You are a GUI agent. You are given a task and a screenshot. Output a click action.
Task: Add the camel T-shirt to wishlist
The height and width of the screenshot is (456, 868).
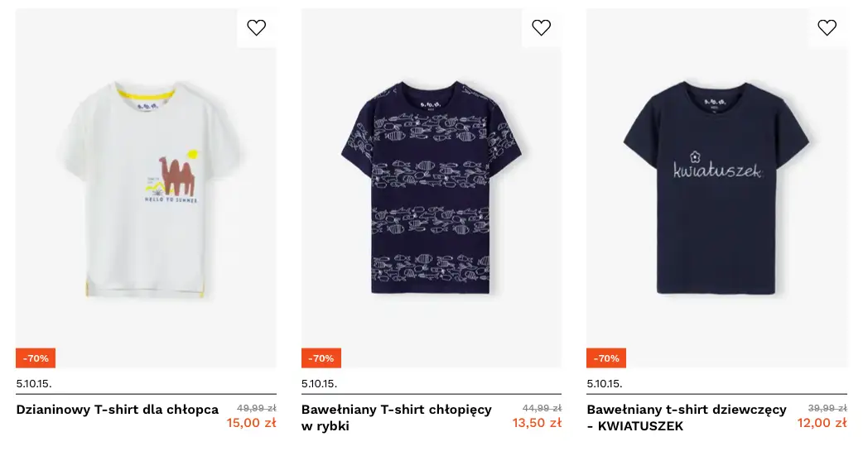pyautogui.click(x=257, y=28)
